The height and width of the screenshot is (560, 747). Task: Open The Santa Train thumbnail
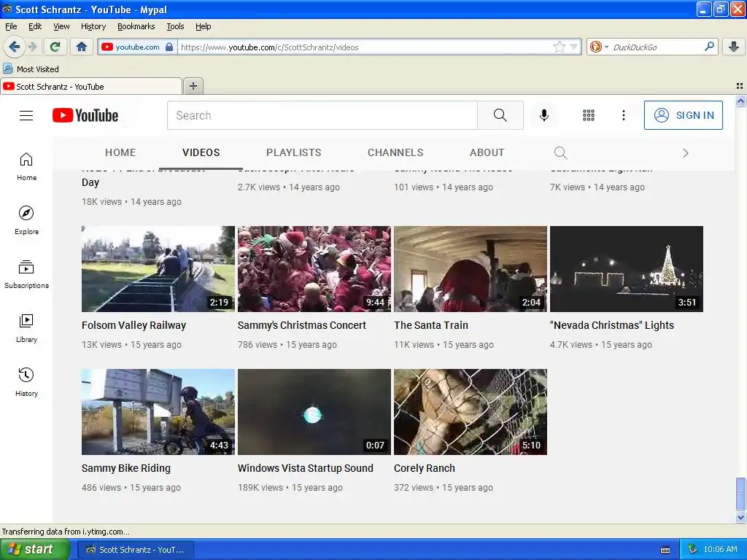[471, 269]
